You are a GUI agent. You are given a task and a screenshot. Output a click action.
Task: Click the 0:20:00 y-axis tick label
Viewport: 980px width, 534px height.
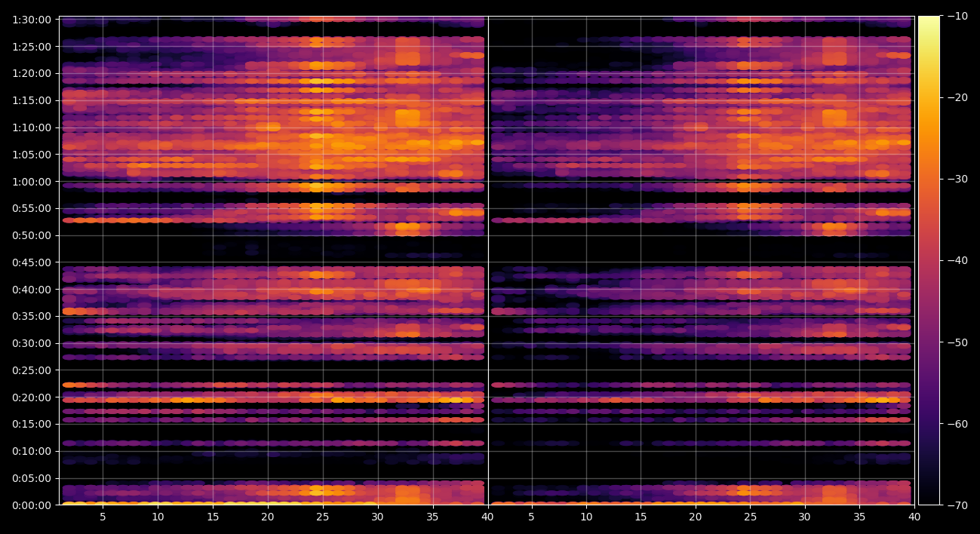pos(32,397)
